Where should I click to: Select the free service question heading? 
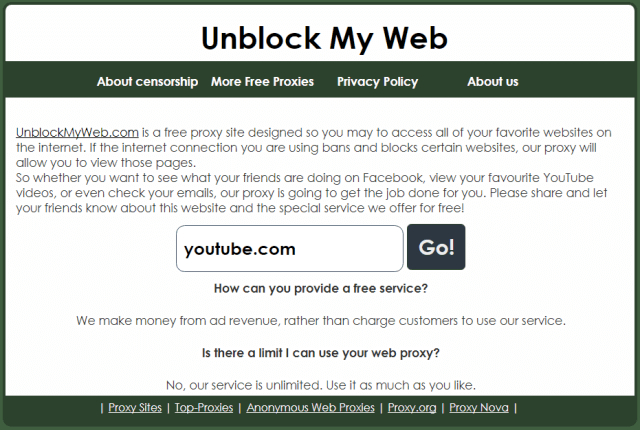321,288
